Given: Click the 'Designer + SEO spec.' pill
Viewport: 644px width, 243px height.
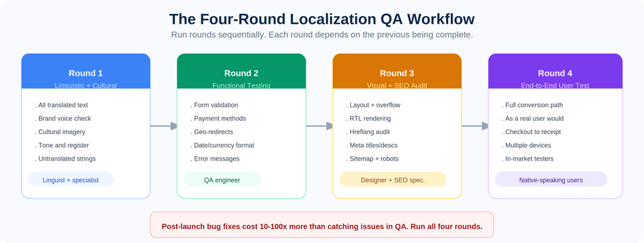Looking at the screenshot, I should pyautogui.click(x=393, y=179).
